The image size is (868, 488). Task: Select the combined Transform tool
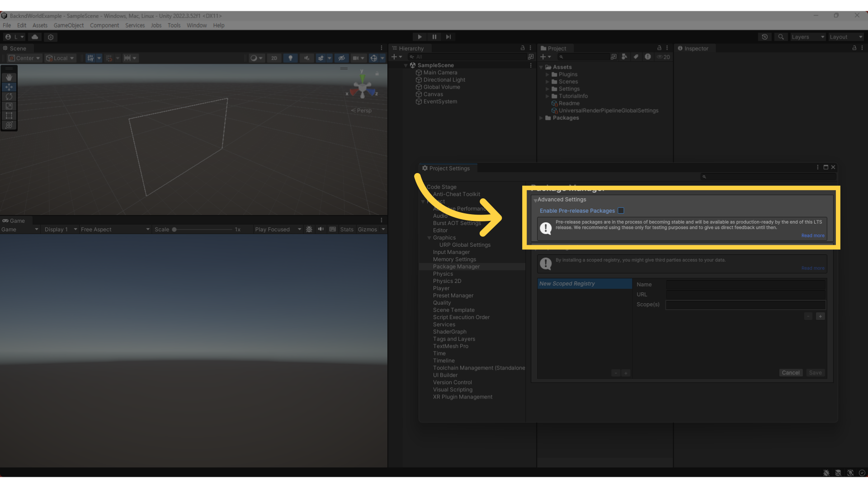9,125
